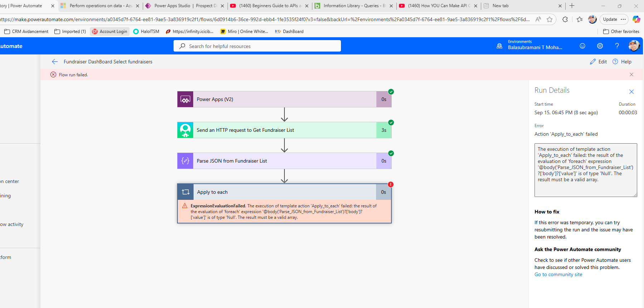Click the HTTP request connector icon
The height and width of the screenshot is (308, 644).
[185, 130]
